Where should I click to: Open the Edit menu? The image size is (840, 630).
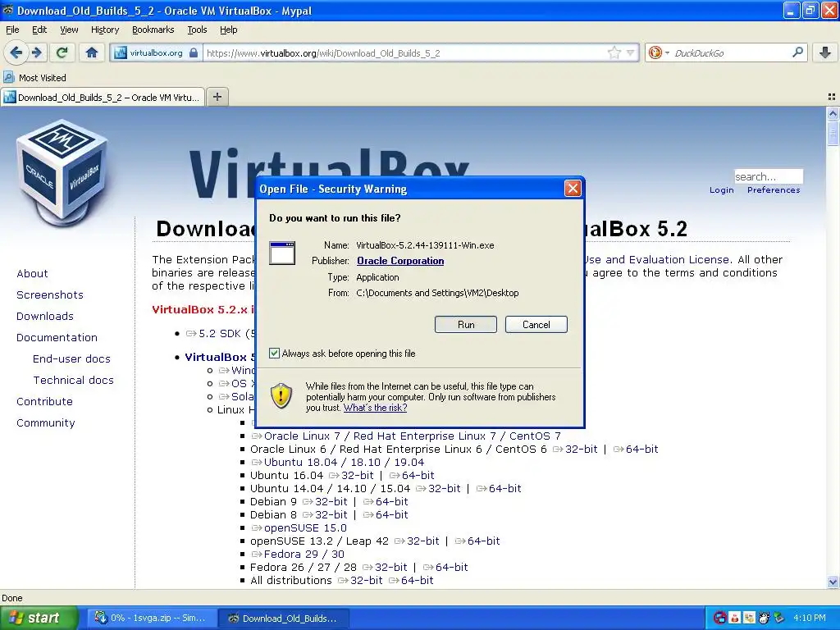tap(39, 30)
